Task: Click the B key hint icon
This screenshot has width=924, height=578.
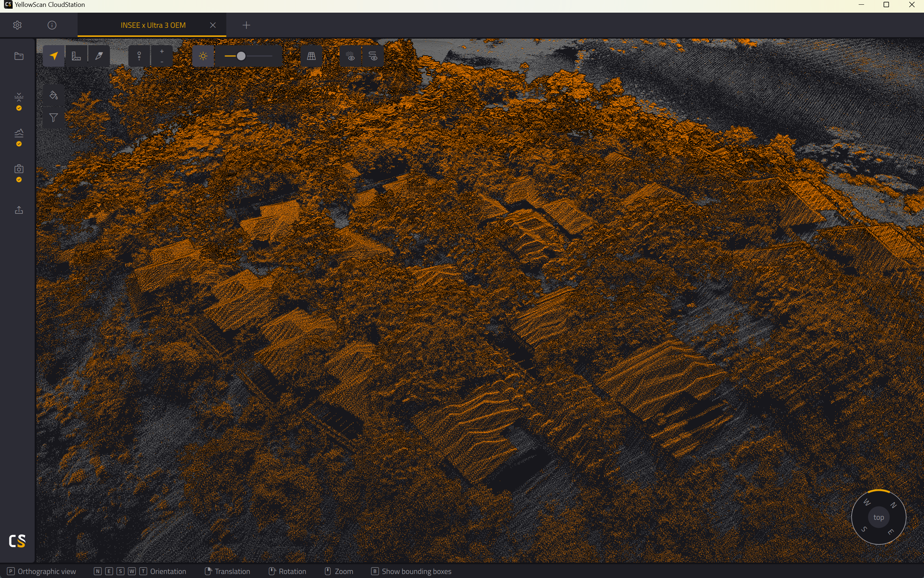Action: 375,571
